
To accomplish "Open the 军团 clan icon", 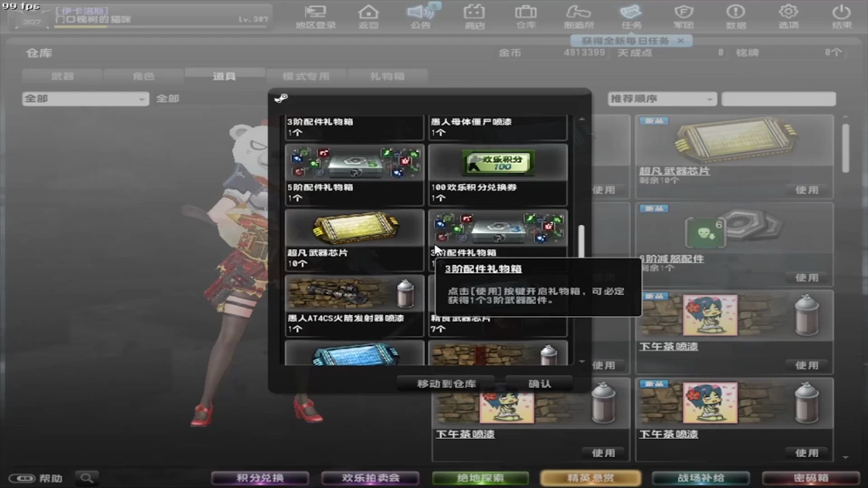I will click(683, 16).
